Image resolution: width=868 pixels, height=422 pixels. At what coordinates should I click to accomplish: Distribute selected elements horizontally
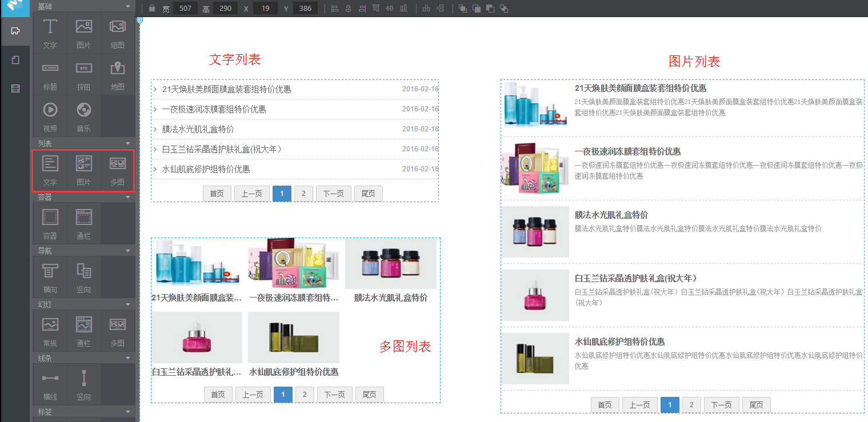click(x=426, y=9)
